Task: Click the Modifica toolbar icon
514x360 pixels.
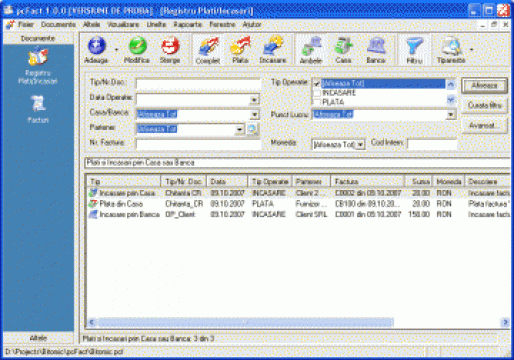Action: tap(137, 46)
